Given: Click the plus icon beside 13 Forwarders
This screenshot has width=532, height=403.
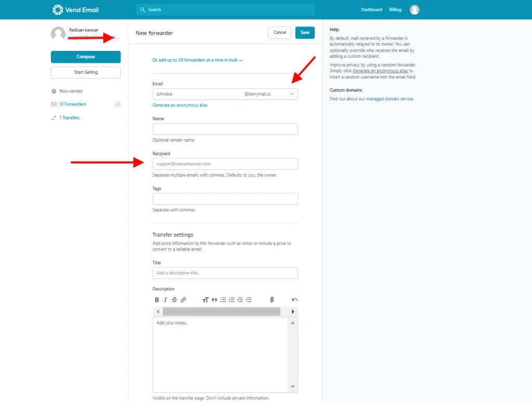Looking at the screenshot, I should tap(118, 104).
